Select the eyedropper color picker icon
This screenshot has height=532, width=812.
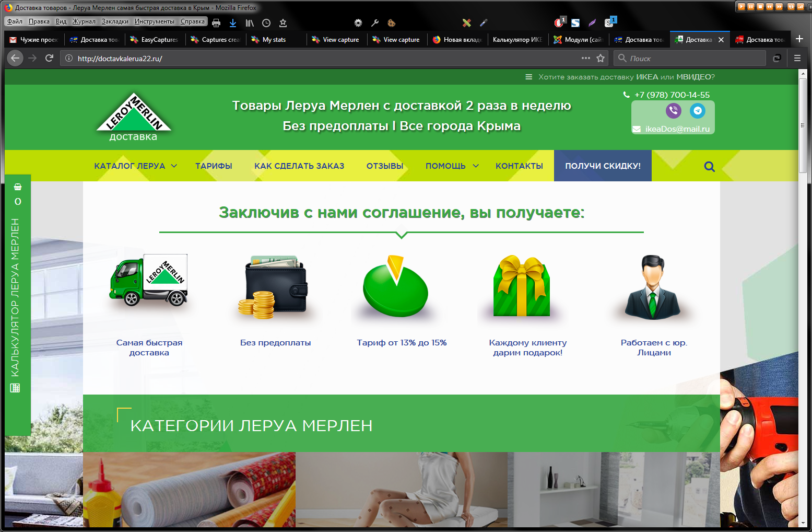(x=484, y=23)
